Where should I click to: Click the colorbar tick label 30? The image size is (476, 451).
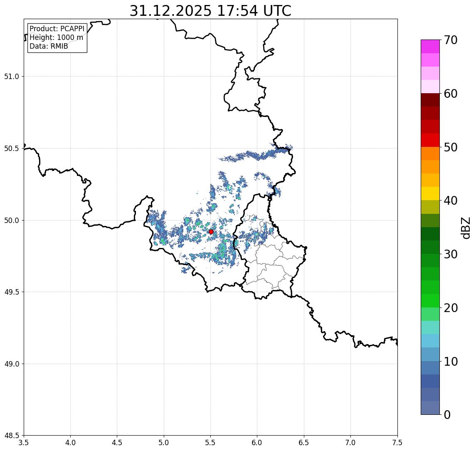[x=451, y=254]
